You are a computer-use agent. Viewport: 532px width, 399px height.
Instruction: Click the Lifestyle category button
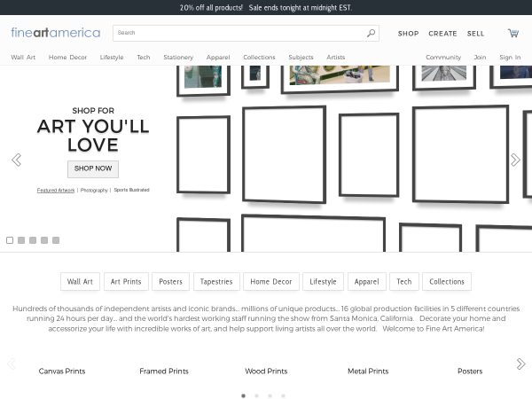coord(323,282)
